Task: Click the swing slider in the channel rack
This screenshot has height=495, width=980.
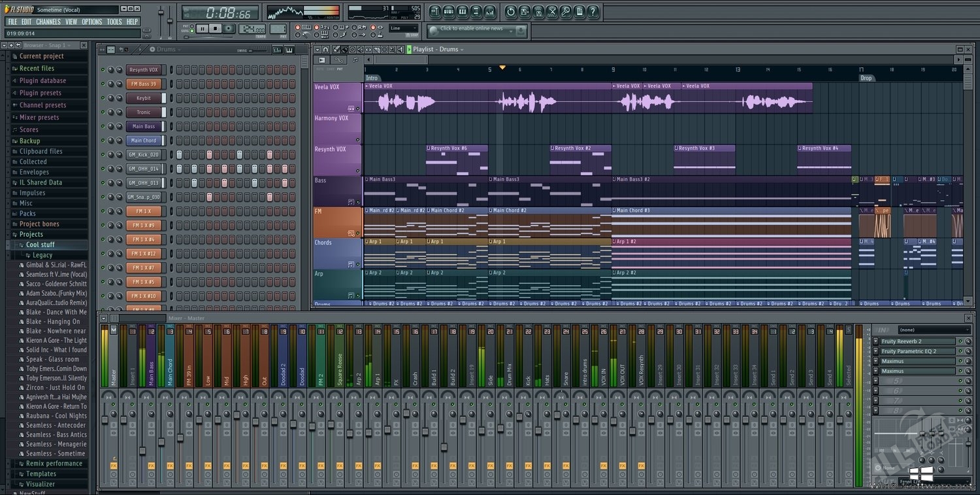Action: point(258,50)
